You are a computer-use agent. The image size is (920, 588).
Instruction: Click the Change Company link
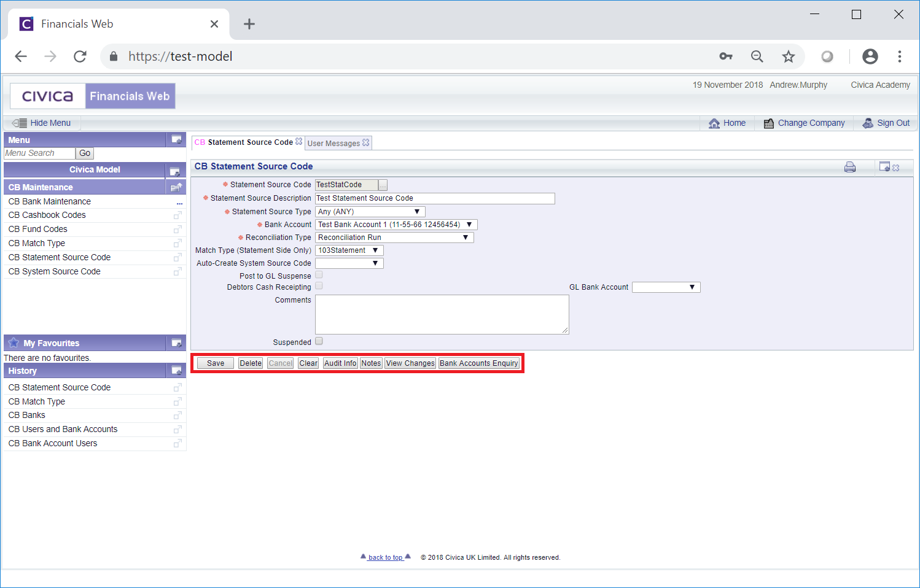point(804,123)
